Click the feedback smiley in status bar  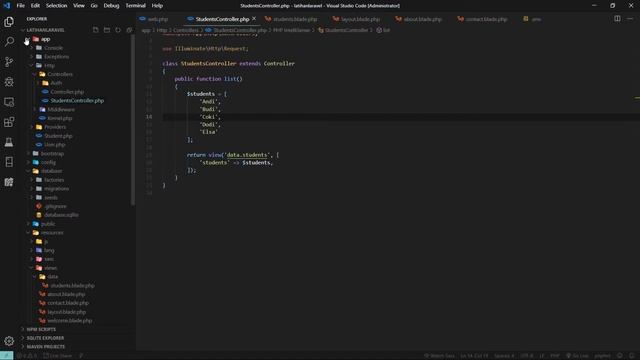(x=620, y=356)
